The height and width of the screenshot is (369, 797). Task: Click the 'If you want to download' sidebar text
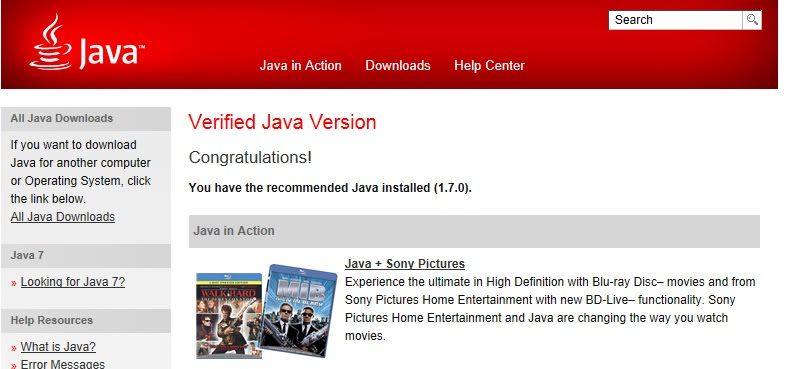coord(81,172)
